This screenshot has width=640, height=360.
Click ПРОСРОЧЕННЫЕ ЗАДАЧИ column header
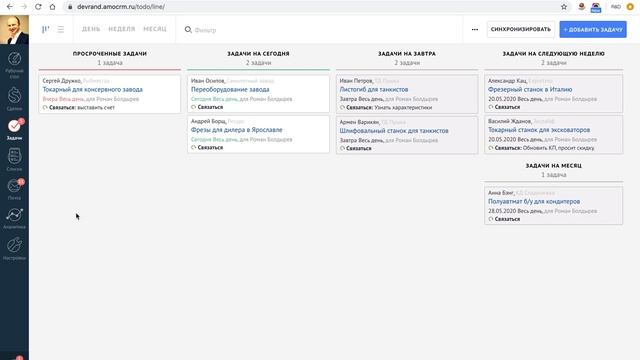(x=110, y=53)
